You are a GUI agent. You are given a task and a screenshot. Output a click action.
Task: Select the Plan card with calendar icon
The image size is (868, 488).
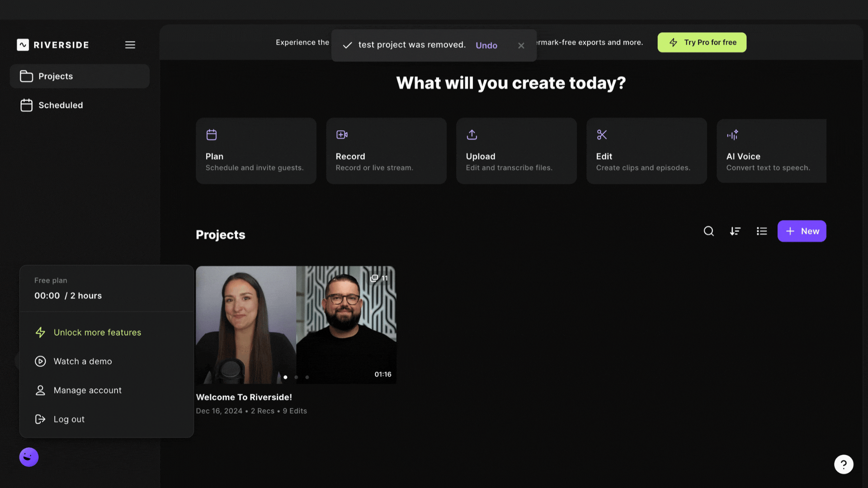(x=256, y=151)
